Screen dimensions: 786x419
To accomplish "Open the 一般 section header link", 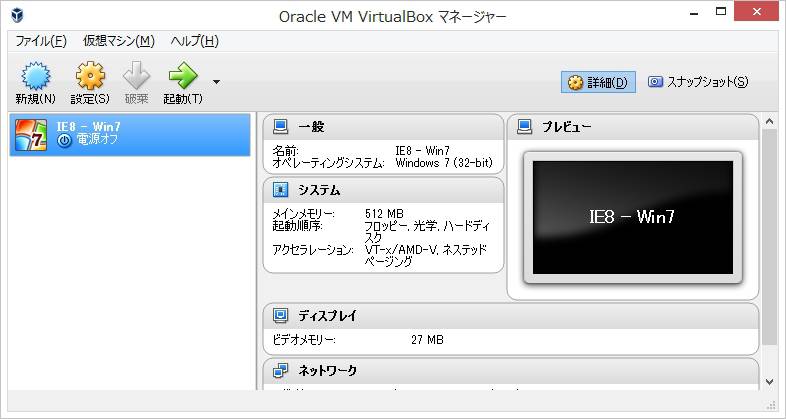I will [311, 127].
